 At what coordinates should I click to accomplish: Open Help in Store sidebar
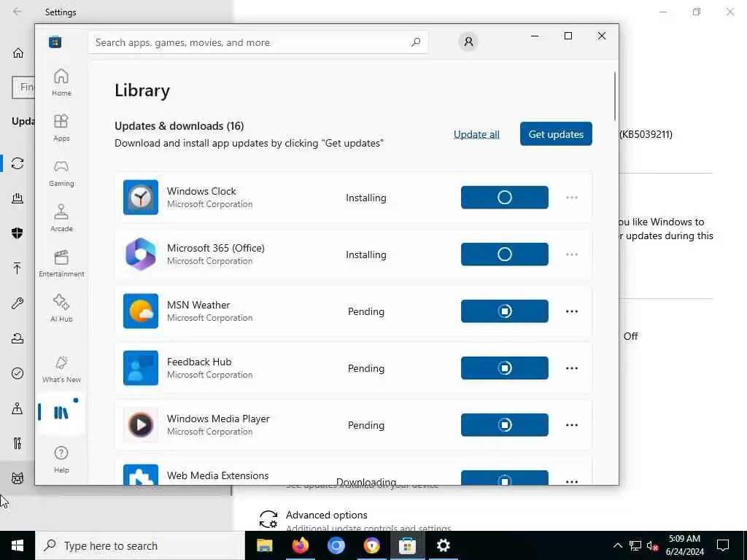tap(61, 459)
